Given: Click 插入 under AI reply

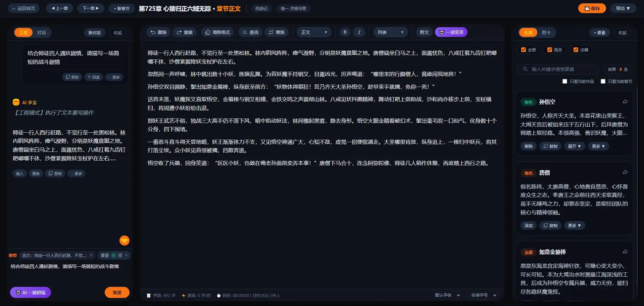Looking at the screenshot, I should pos(20,173).
